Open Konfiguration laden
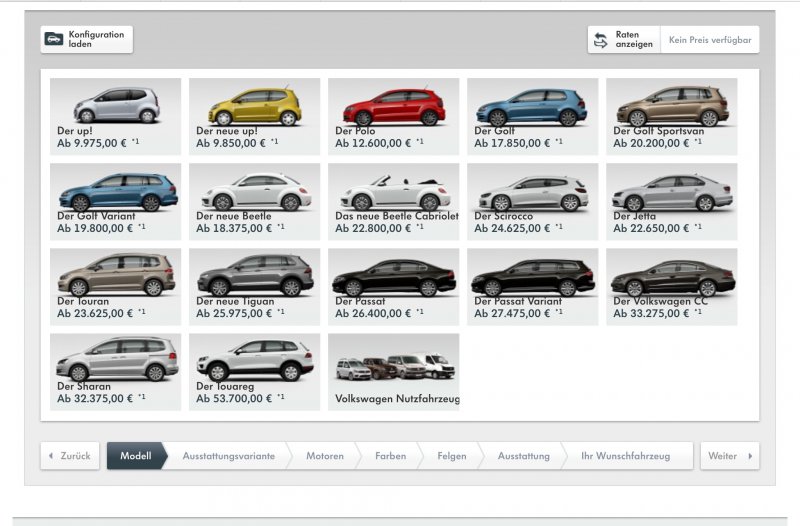The width and height of the screenshot is (800, 526). [87, 39]
